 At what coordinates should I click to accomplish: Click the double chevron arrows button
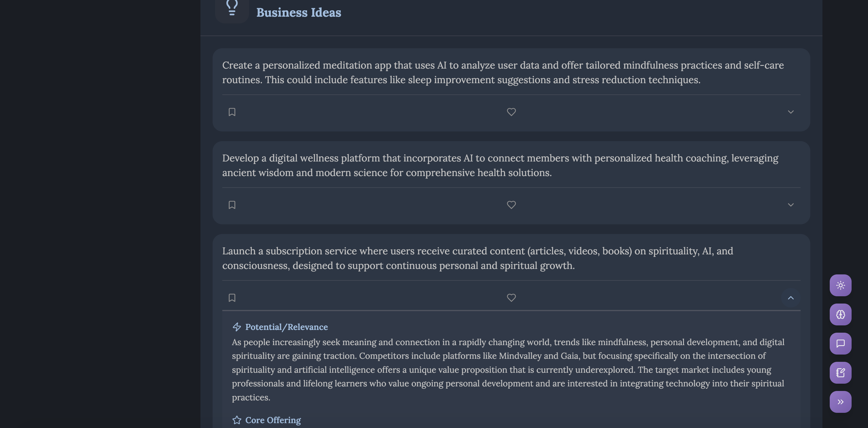(x=840, y=402)
